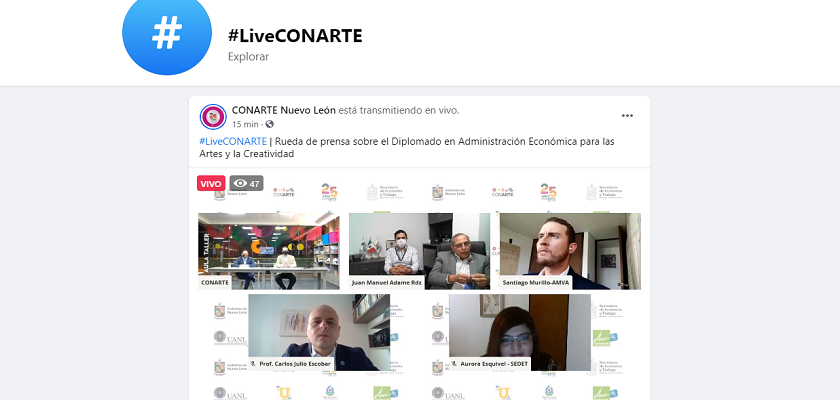This screenshot has height=400, width=840.
Task: Open the #LiveCONARTE hashtag link in post
Action: tap(233, 141)
